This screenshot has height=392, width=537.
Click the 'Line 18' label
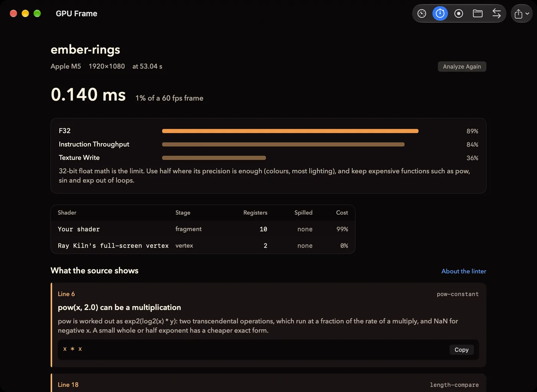pyautogui.click(x=68, y=385)
